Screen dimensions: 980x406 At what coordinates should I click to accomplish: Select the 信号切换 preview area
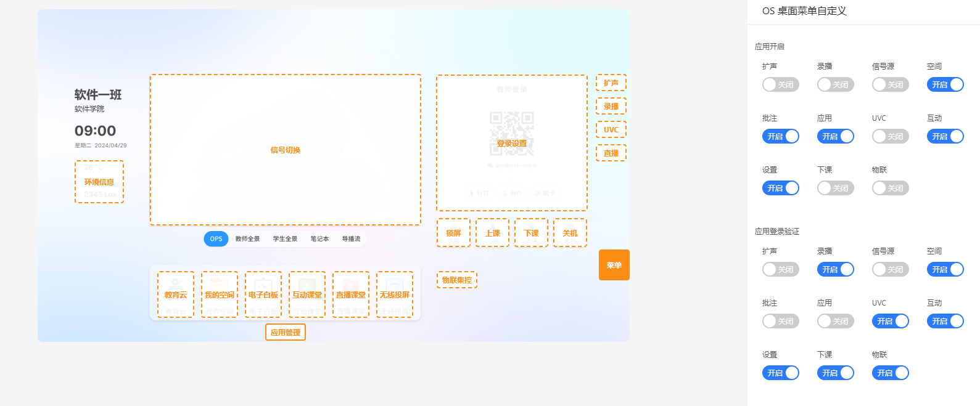tap(286, 150)
